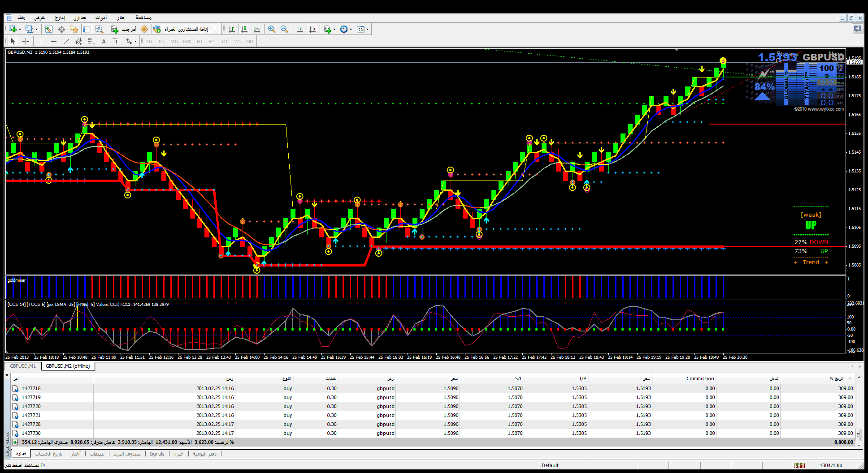Open the مساعدة menu
Image resolution: width=868 pixels, height=473 pixels.
143,17
